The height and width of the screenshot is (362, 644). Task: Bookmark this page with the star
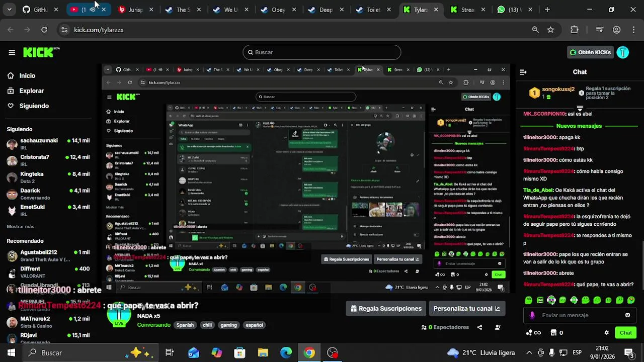[550, 30]
